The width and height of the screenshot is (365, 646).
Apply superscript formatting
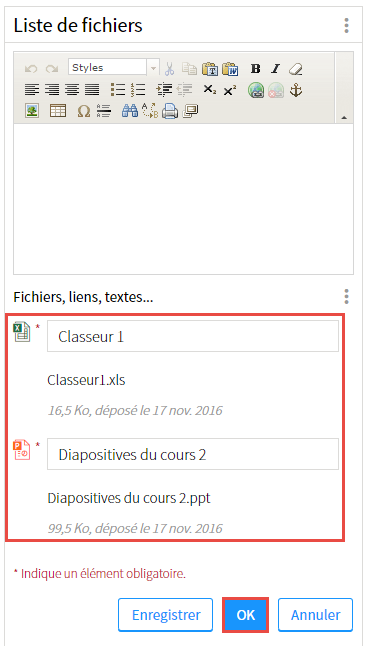[x=230, y=90]
